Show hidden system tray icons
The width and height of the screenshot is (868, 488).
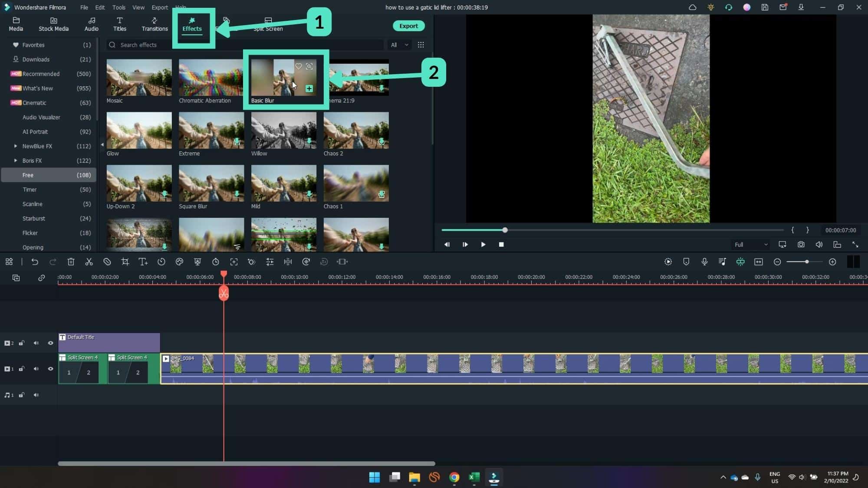click(723, 477)
